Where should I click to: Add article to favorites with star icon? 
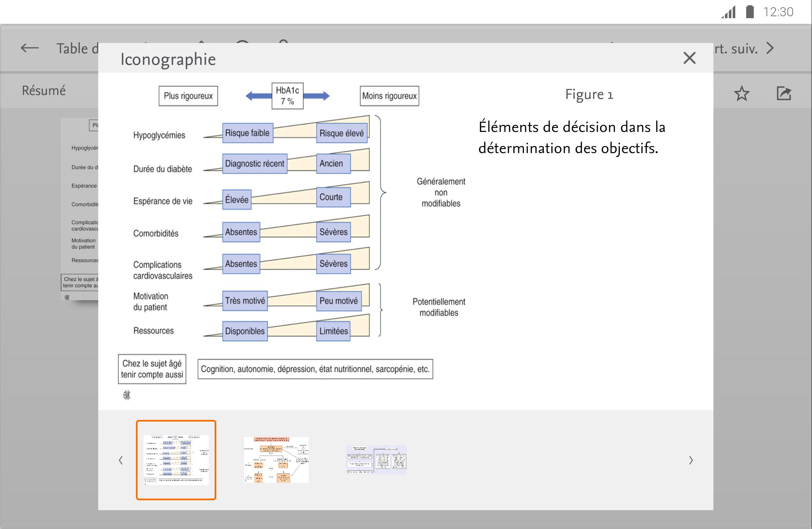pos(742,94)
